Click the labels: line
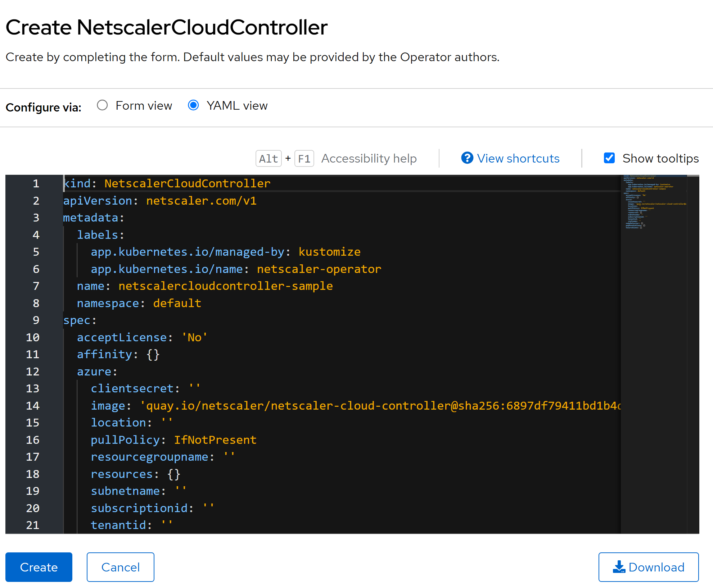This screenshot has height=588, width=713. tap(101, 235)
